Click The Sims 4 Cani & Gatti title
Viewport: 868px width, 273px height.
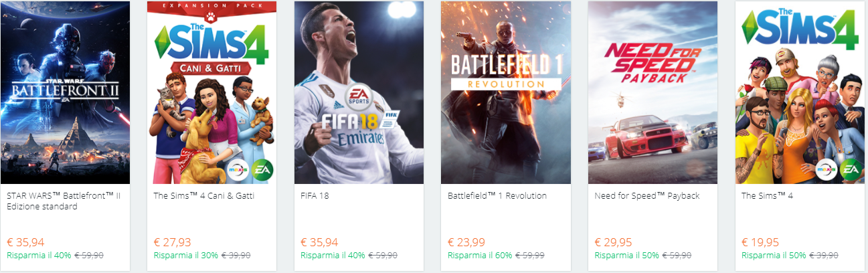[x=203, y=196]
